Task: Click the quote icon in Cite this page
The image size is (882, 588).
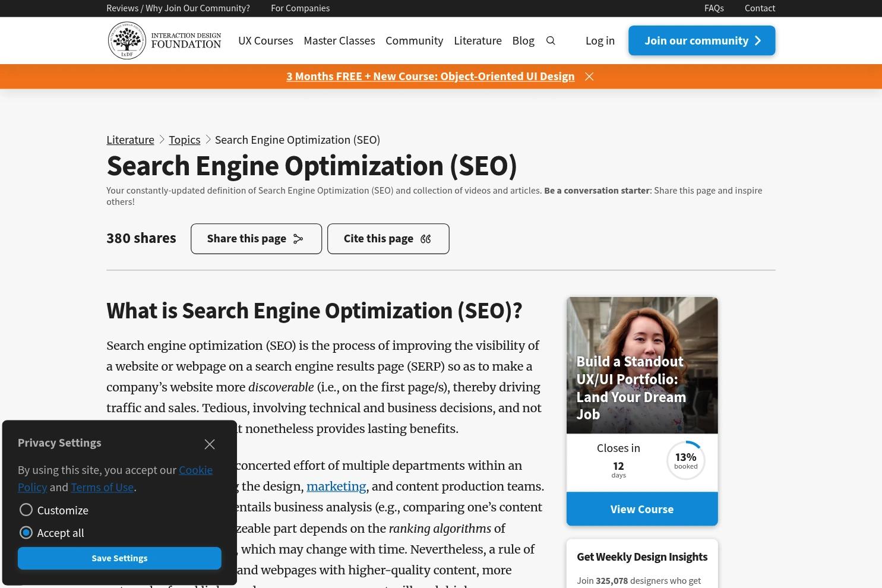Action: point(426,239)
